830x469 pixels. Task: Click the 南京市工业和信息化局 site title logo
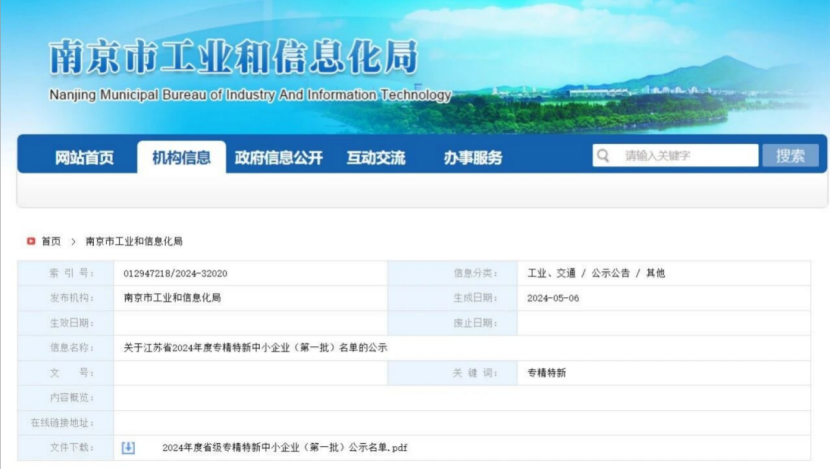tap(234, 57)
